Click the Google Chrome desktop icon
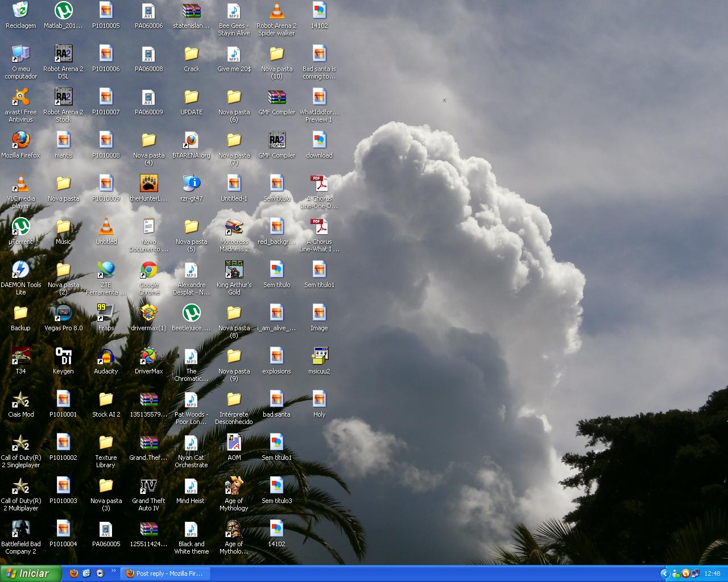 pyautogui.click(x=148, y=270)
